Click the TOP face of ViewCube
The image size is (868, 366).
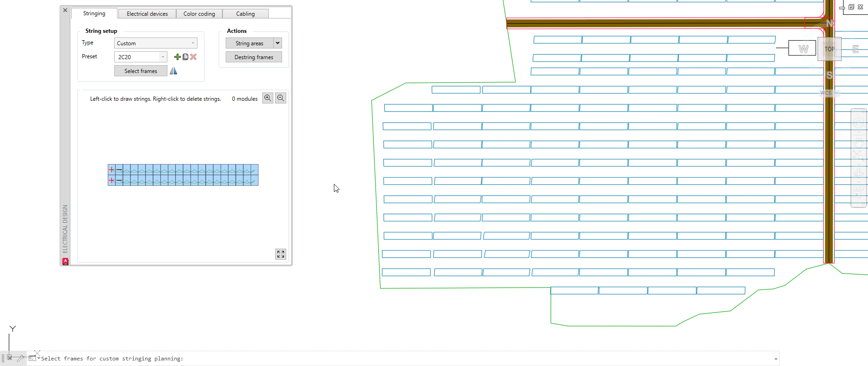(829, 49)
